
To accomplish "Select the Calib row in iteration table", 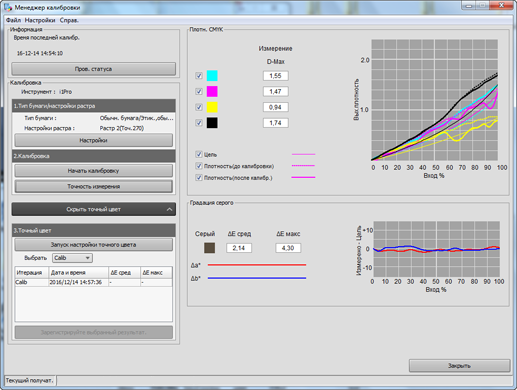I will click(x=93, y=282).
